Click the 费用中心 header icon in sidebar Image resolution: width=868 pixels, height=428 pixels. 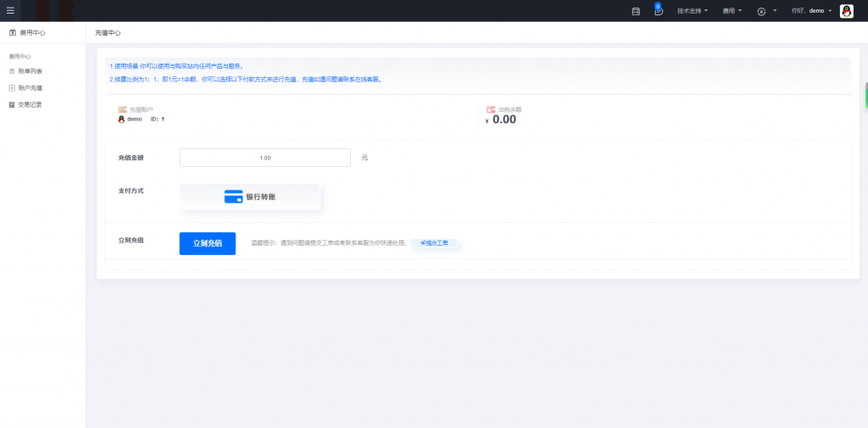coord(12,32)
